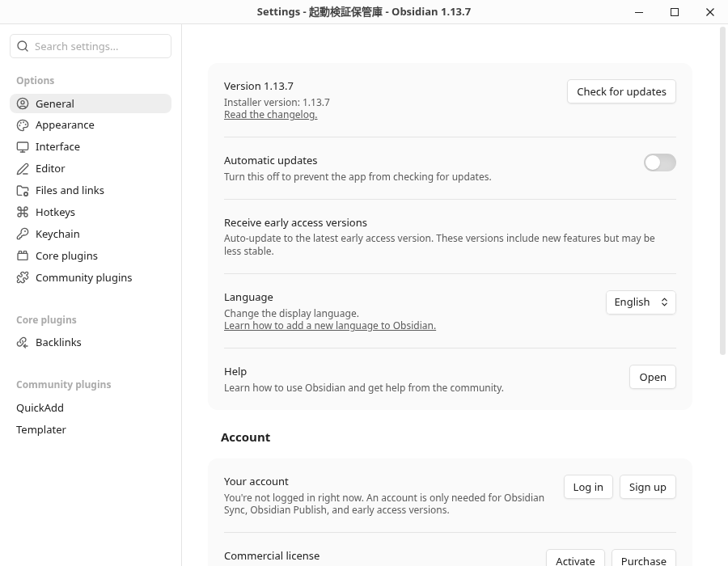This screenshot has width=728, height=566.
Task: Open Backlinks plugin options label
Action: click(x=58, y=342)
